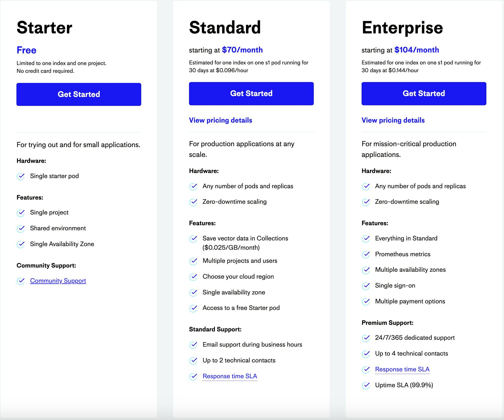Open Enterprise plan Response time SLA link
504x420 pixels.
[402, 369]
